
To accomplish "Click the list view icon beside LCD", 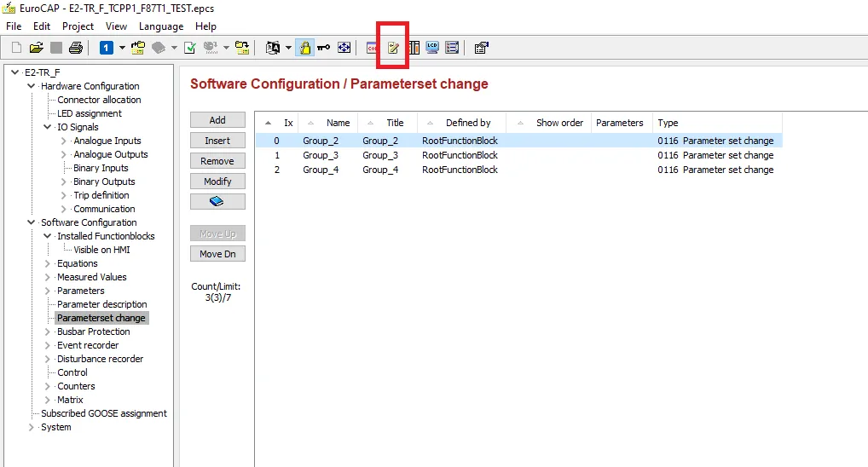I will (x=452, y=48).
